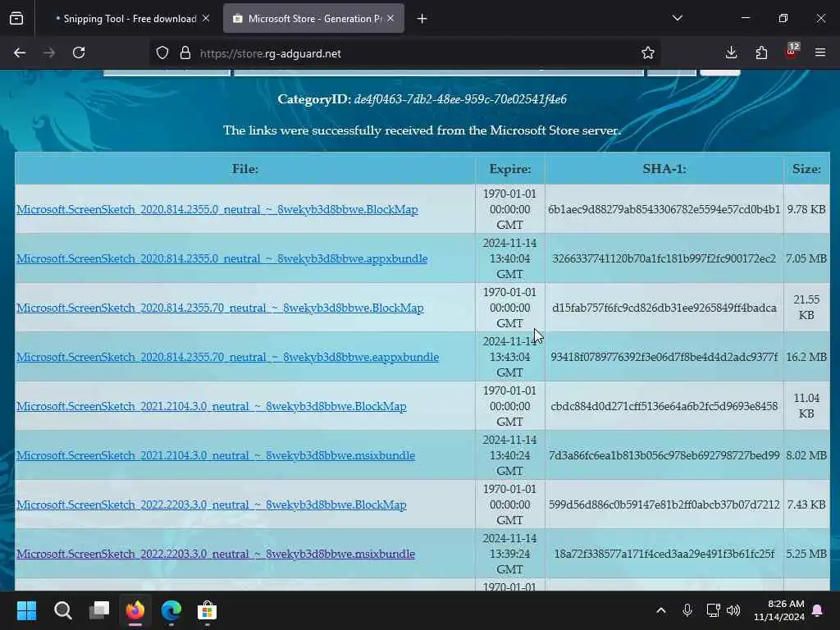Viewport: 840px width, 630px height.
Task: Close the Microsoft Store tab
Action: pos(390,18)
